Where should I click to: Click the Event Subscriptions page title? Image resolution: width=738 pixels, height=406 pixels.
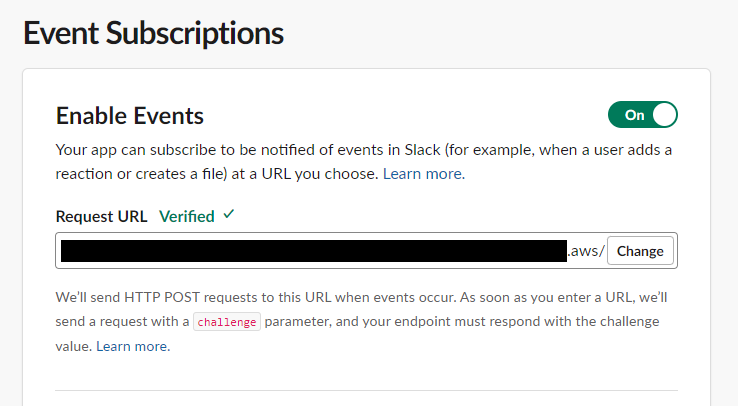click(153, 33)
